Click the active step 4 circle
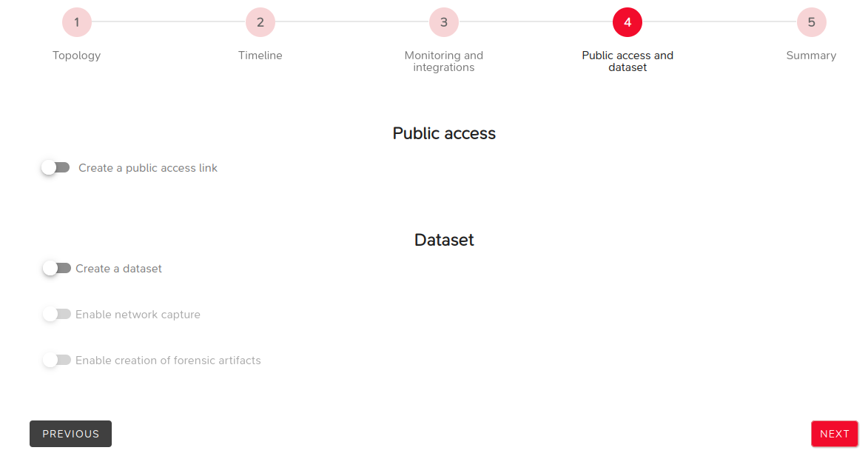 [628, 22]
